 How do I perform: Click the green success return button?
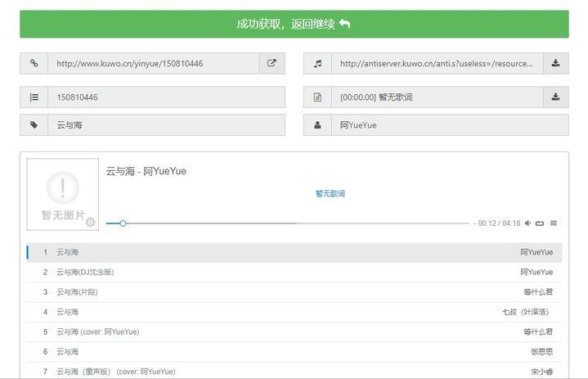pos(294,24)
